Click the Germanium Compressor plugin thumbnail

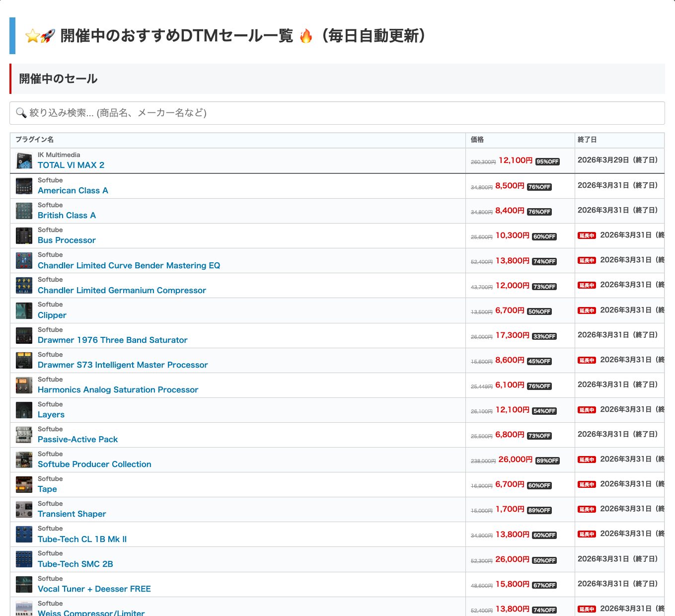tap(24, 286)
